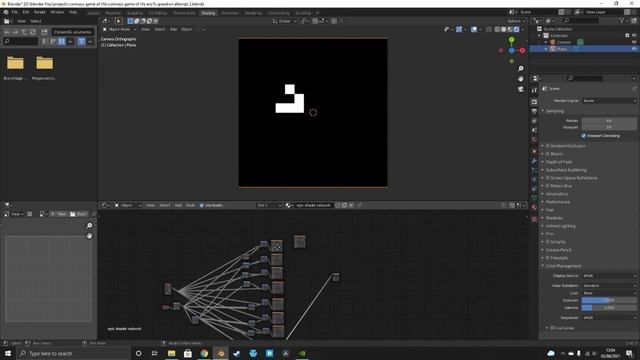The image size is (640, 360).
Task: Click the viewport pan hand gizmo
Action: 520,78
